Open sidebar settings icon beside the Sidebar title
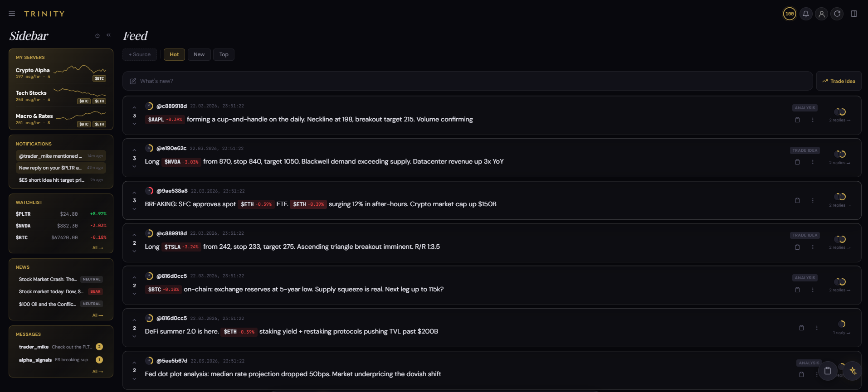The width and height of the screenshot is (868, 392). [97, 36]
